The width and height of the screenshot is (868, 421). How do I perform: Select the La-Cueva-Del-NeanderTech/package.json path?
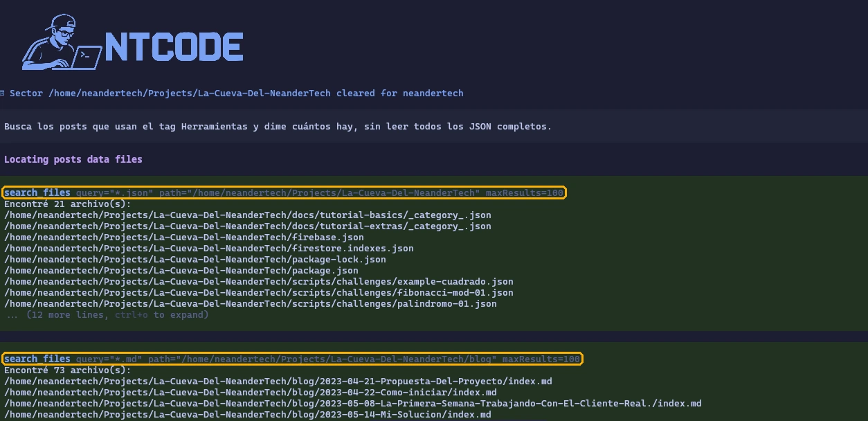click(x=181, y=270)
